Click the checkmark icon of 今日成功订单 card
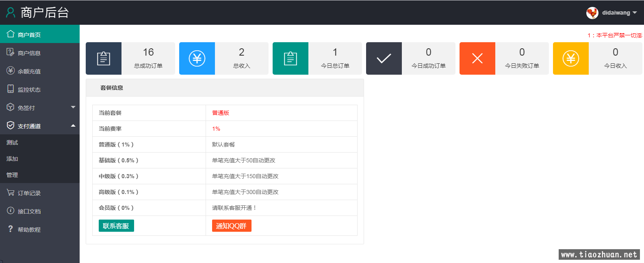Screen dimensions: 644x263 point(384,58)
